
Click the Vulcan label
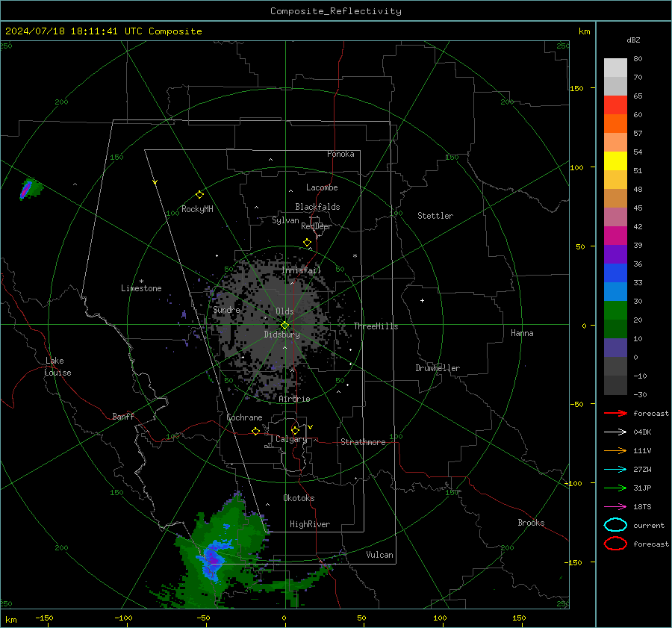[x=379, y=555]
